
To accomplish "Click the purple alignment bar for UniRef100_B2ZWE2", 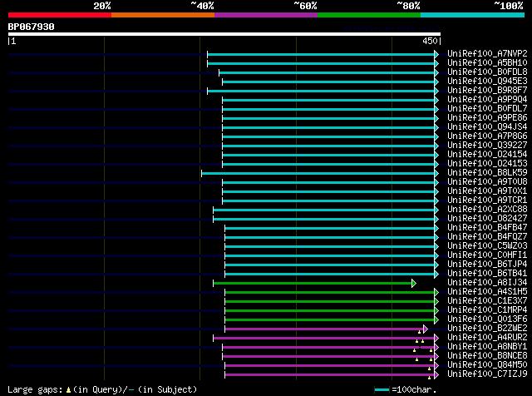I will 324,329.
